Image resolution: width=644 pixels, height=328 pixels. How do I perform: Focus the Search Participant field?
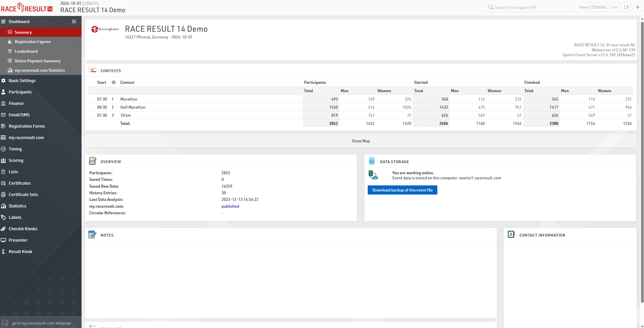[529, 7]
